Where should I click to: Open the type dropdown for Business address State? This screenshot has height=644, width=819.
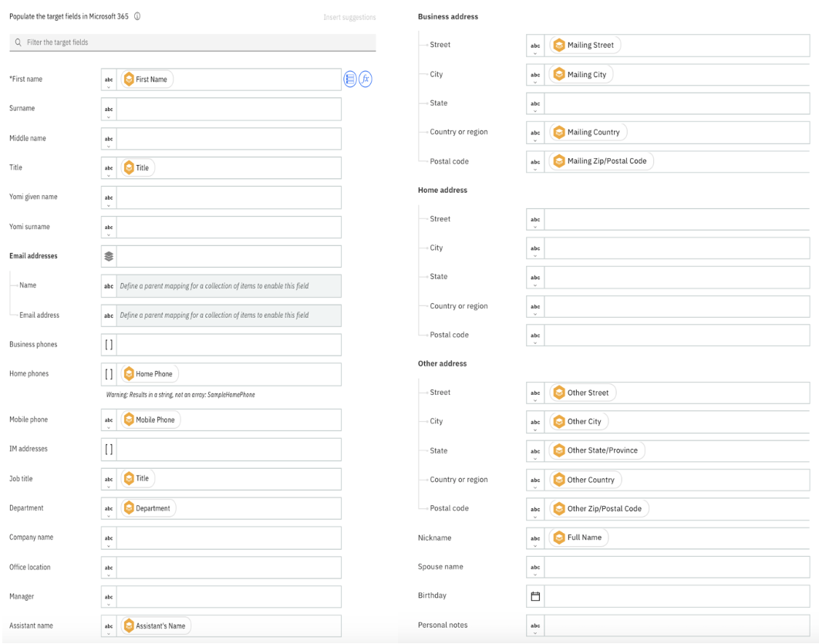pyautogui.click(x=535, y=105)
